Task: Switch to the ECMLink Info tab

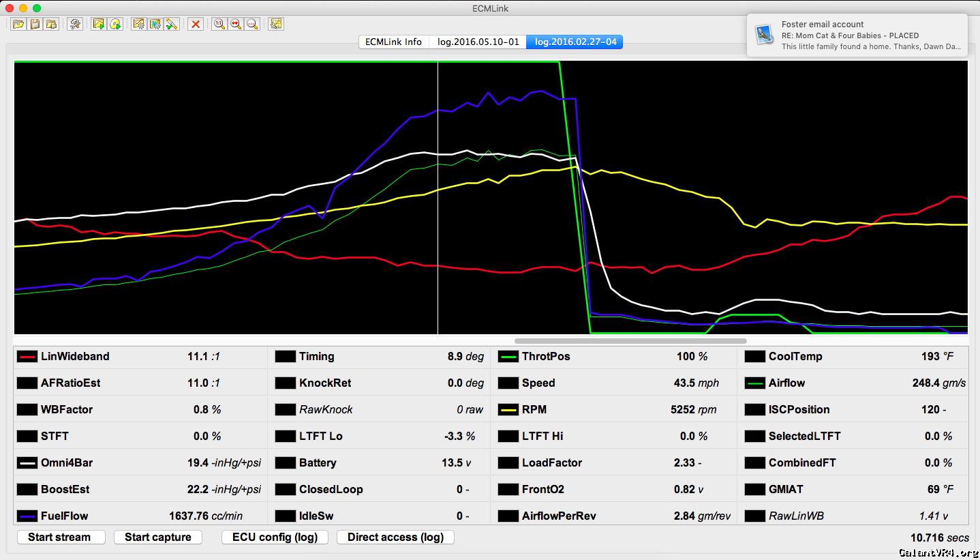Action: pyautogui.click(x=393, y=42)
